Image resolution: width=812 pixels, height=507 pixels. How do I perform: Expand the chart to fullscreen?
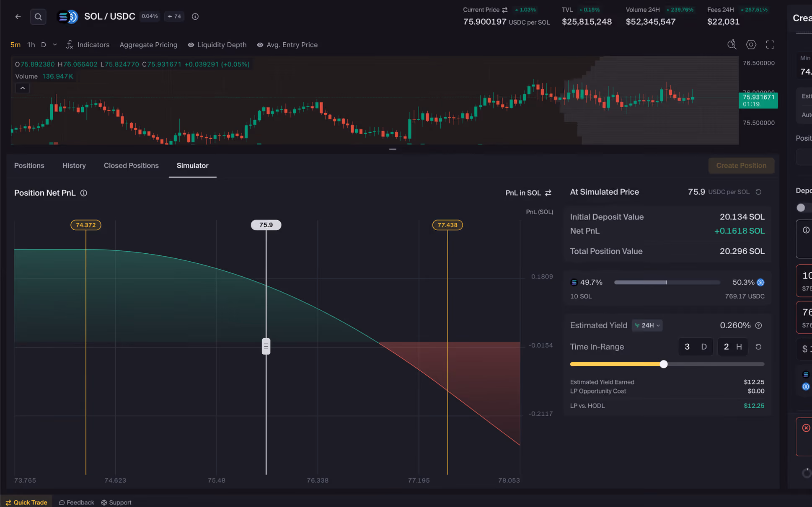[770, 44]
